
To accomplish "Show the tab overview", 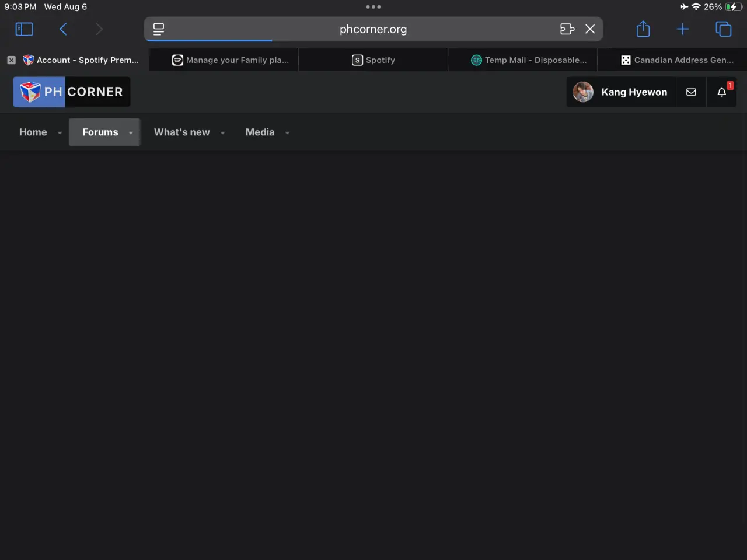I will (x=723, y=29).
